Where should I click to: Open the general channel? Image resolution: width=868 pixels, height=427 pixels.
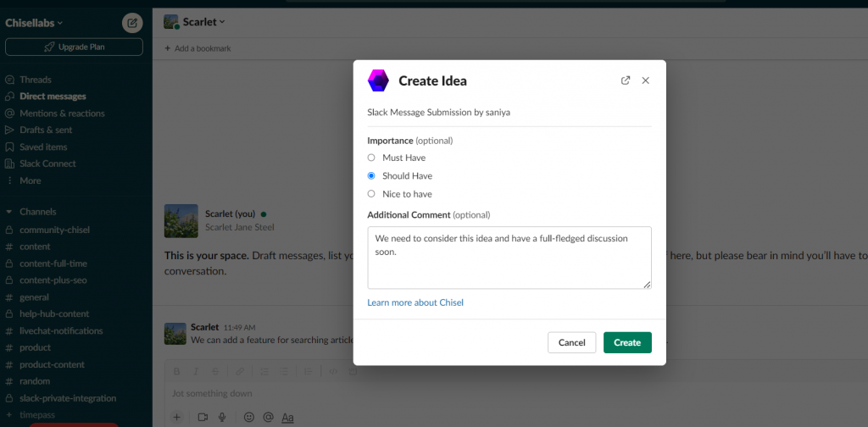[x=34, y=297]
